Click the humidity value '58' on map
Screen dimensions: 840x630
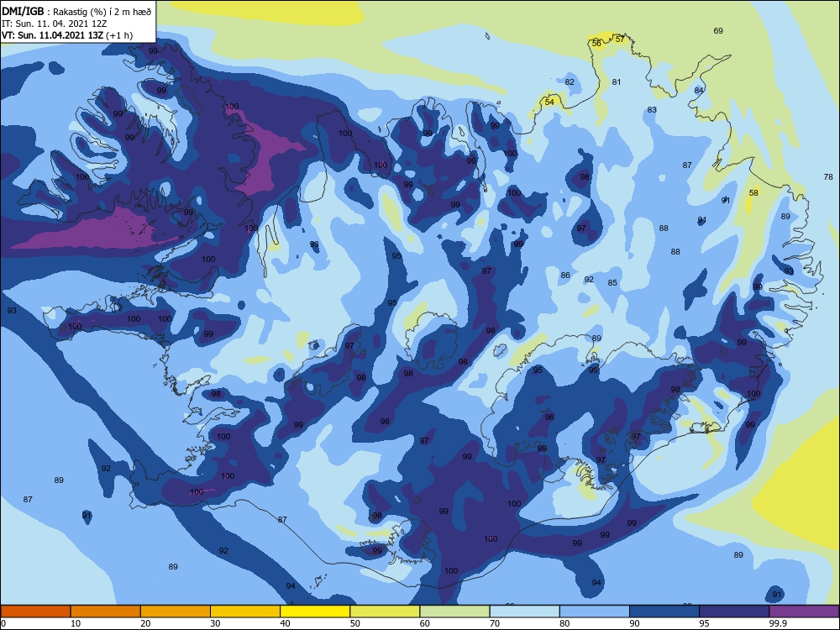point(753,193)
